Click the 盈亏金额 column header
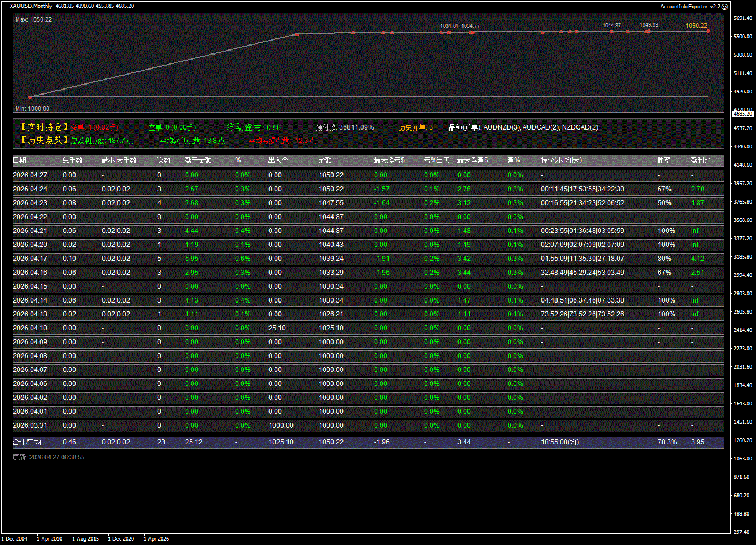Viewport: 756px width, 545px height. 198,161
